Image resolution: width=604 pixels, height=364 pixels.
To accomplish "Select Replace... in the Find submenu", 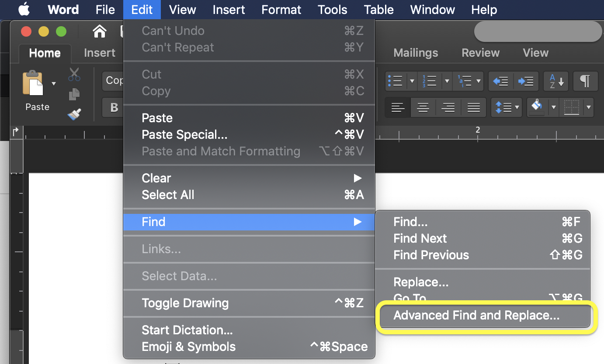I will pyautogui.click(x=421, y=282).
